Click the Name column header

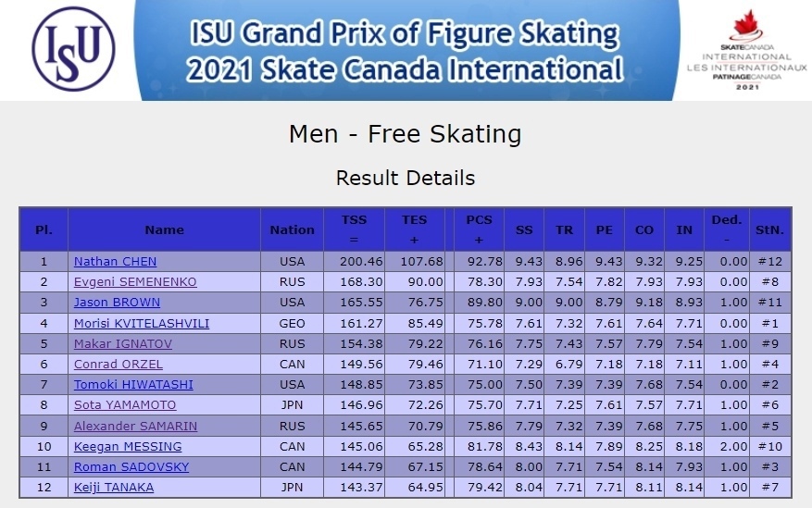pos(164,229)
